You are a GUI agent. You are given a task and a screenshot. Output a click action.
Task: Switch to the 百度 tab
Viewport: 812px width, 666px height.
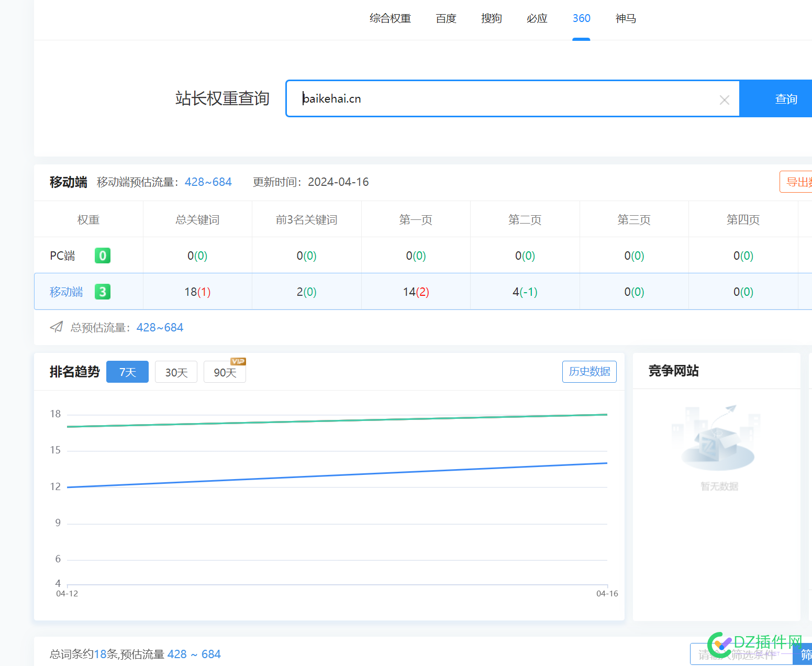(x=446, y=18)
